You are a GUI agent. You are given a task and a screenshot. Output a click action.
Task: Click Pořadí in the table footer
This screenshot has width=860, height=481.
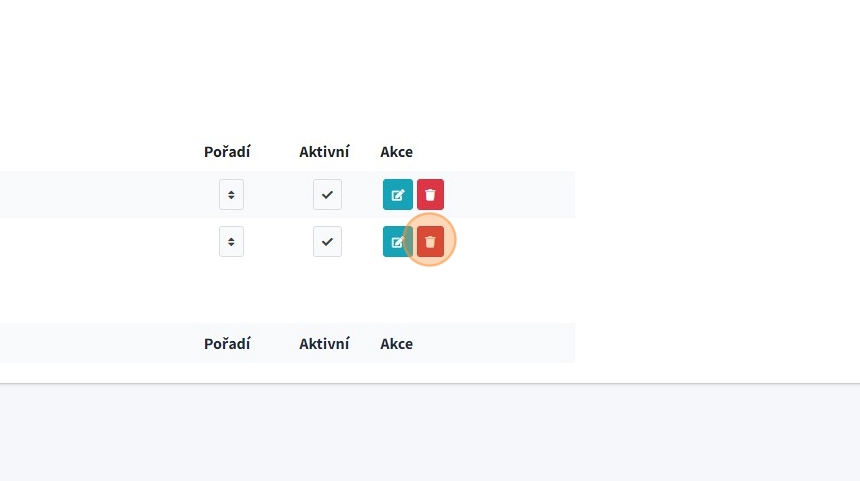pos(227,343)
